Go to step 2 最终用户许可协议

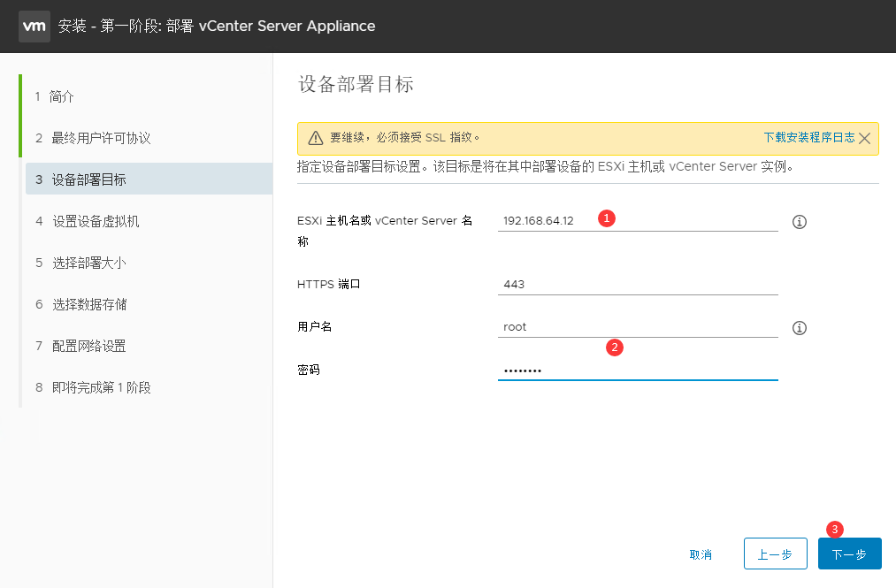pos(101,138)
